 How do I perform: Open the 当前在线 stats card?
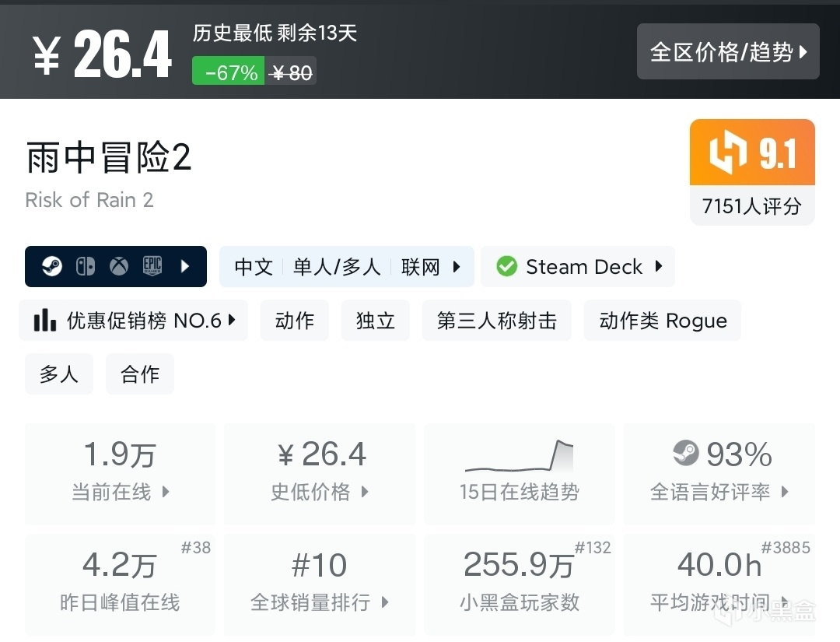click(x=120, y=474)
